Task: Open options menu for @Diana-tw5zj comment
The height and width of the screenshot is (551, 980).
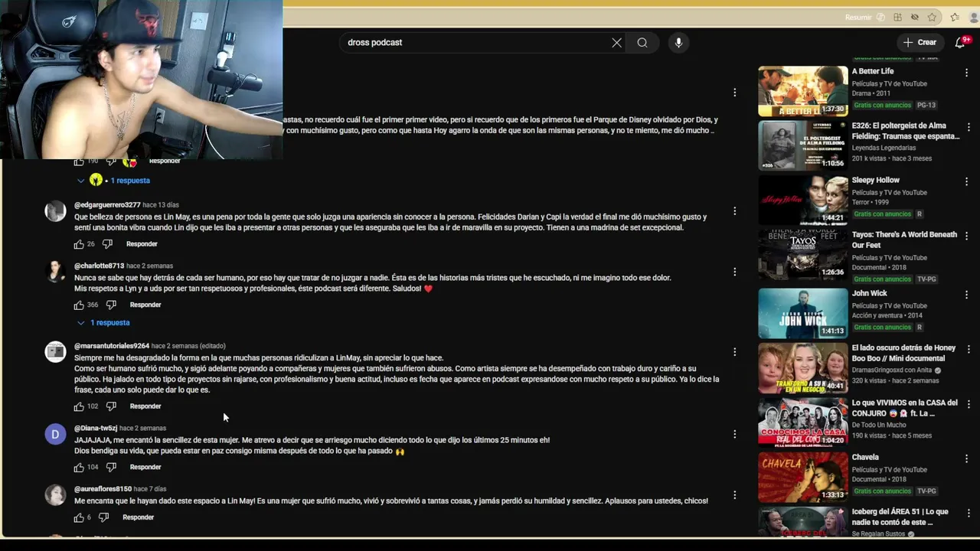Action: click(734, 434)
